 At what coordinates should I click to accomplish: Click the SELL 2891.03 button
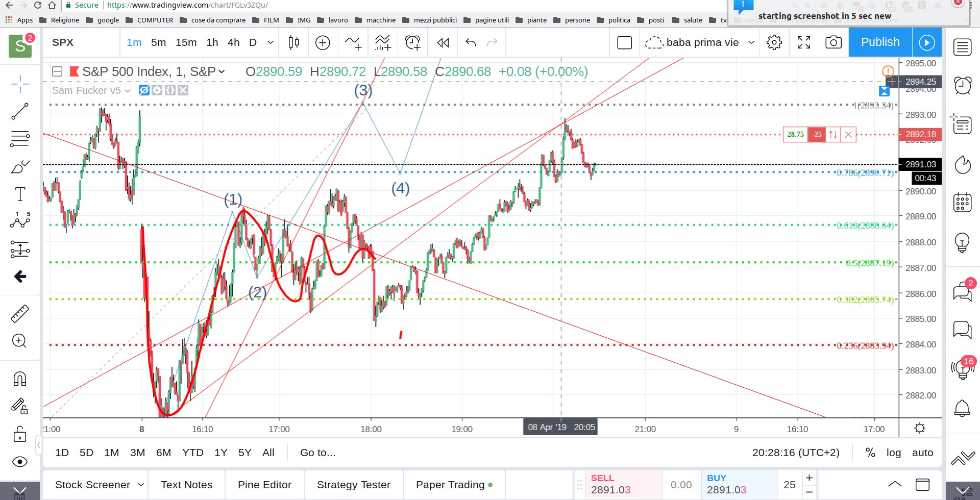coord(623,484)
